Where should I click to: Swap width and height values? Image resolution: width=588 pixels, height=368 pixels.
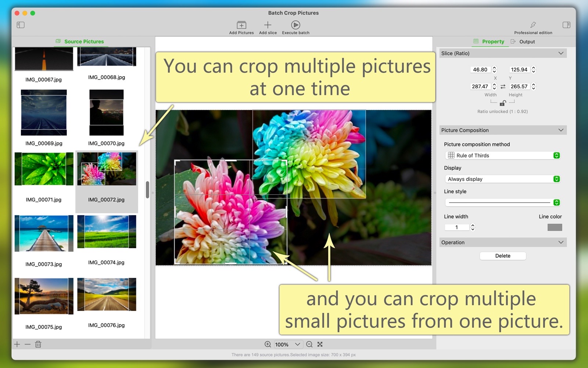(x=503, y=86)
